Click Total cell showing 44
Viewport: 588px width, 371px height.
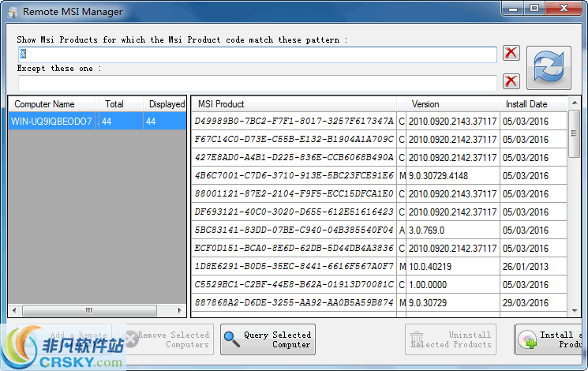point(121,121)
